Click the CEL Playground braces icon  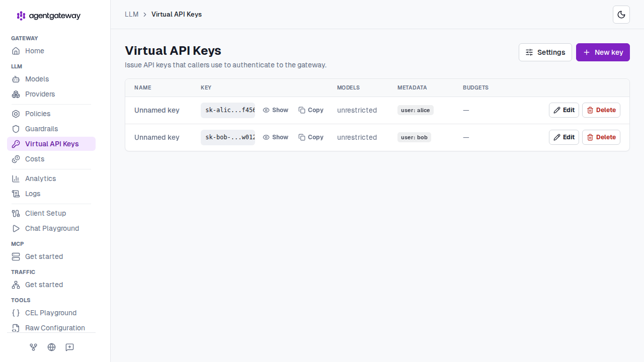point(16,313)
